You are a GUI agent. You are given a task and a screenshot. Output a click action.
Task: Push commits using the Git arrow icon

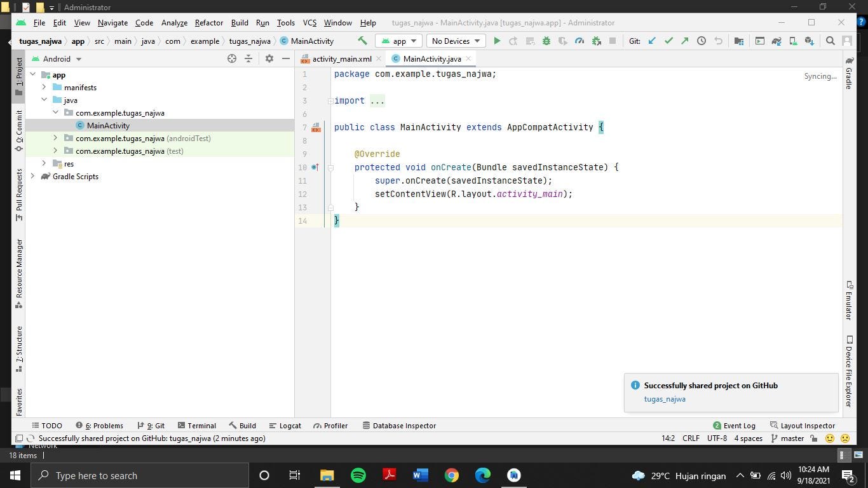click(684, 41)
